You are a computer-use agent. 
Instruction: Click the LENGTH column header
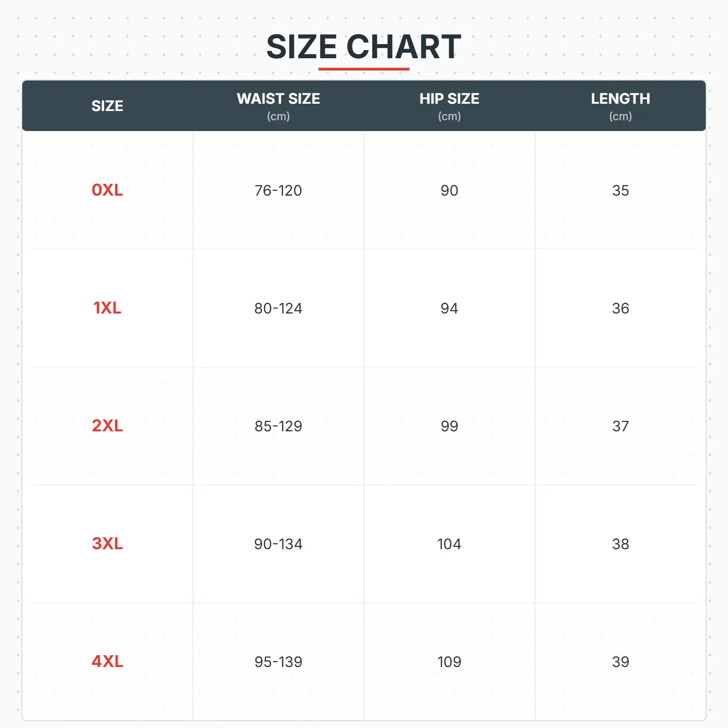[620, 99]
